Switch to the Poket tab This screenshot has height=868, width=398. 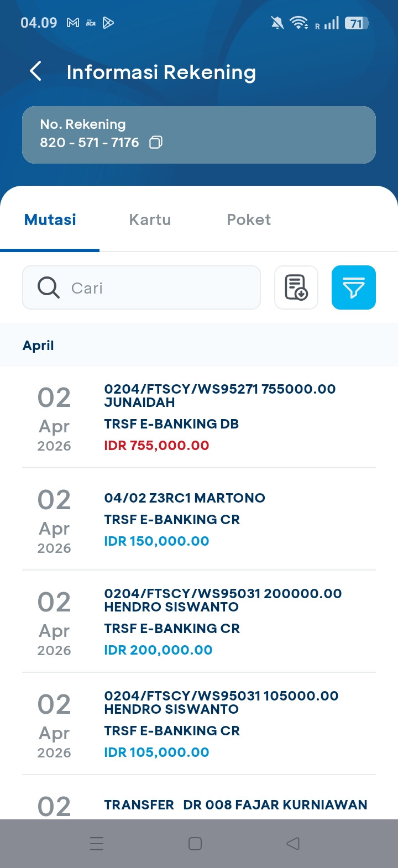pos(249,219)
